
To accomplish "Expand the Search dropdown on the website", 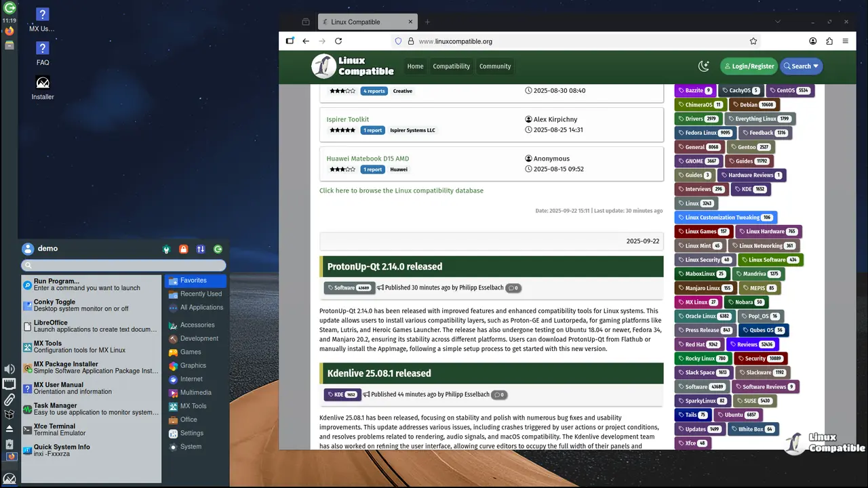I will point(801,66).
